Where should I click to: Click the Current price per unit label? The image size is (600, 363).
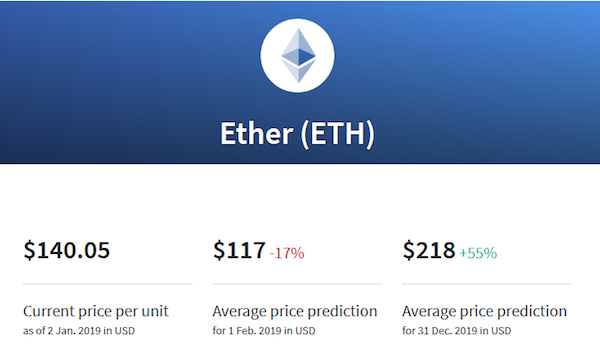(96, 311)
